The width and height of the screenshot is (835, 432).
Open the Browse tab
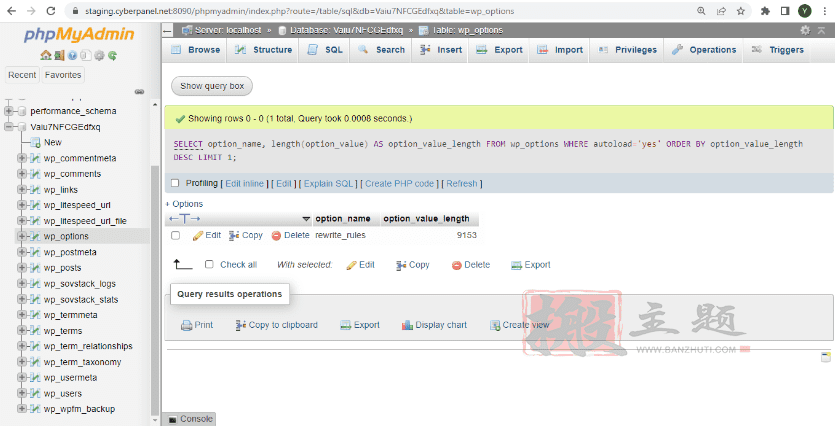click(195, 50)
